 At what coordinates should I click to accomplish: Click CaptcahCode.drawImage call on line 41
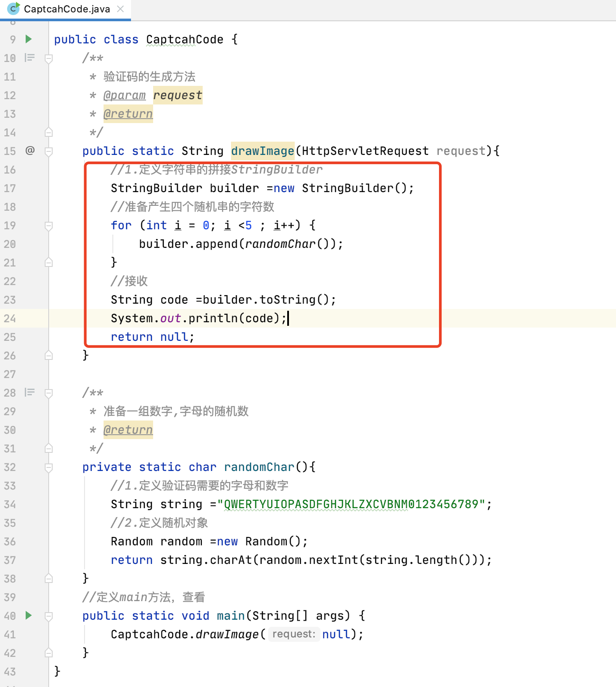point(185,634)
